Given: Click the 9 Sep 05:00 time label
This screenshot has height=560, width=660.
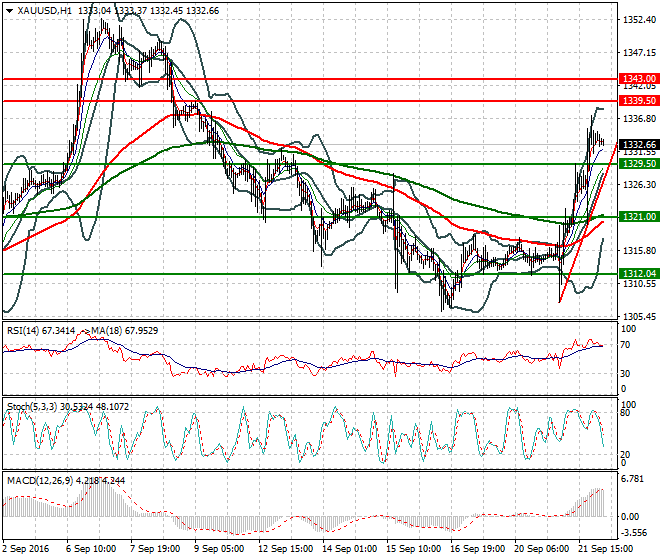Looking at the screenshot, I should point(219,549).
